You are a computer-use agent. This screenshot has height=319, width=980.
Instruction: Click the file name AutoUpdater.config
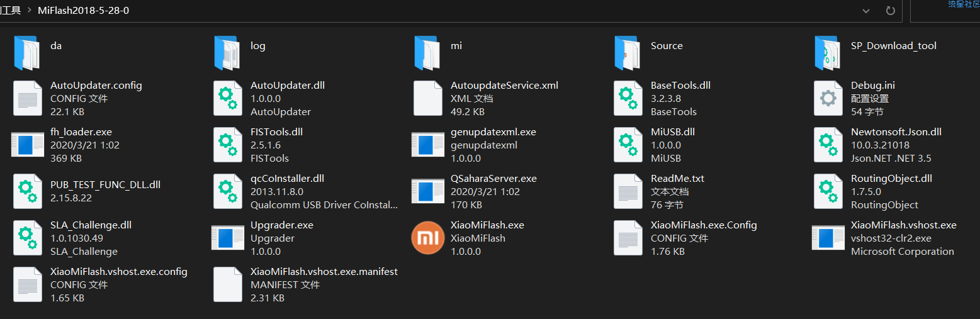pyautogui.click(x=96, y=86)
